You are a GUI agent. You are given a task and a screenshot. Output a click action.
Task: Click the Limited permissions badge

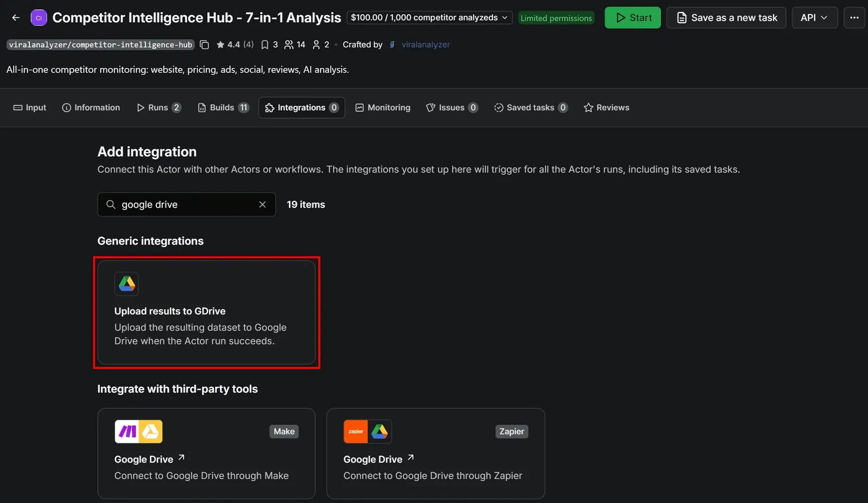coord(556,18)
